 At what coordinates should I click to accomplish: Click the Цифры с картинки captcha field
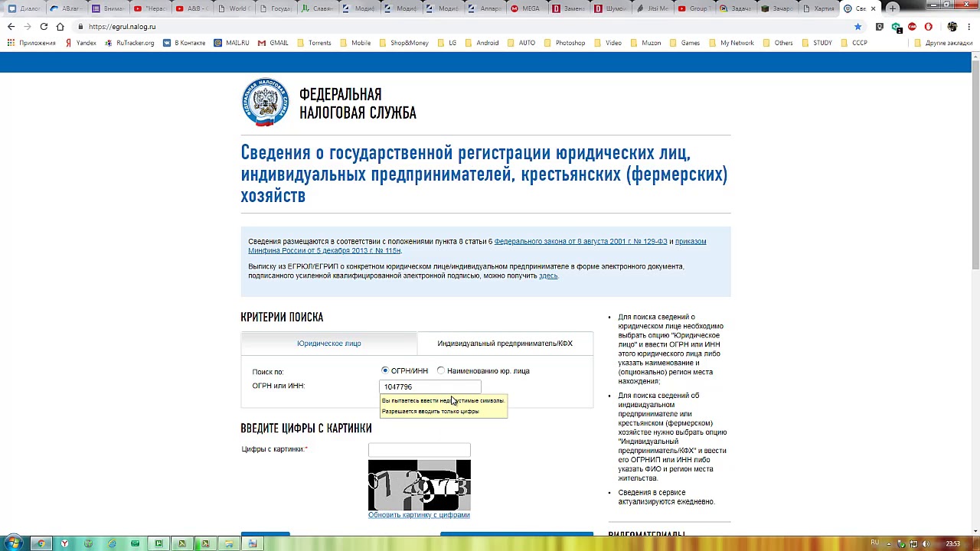click(x=419, y=450)
